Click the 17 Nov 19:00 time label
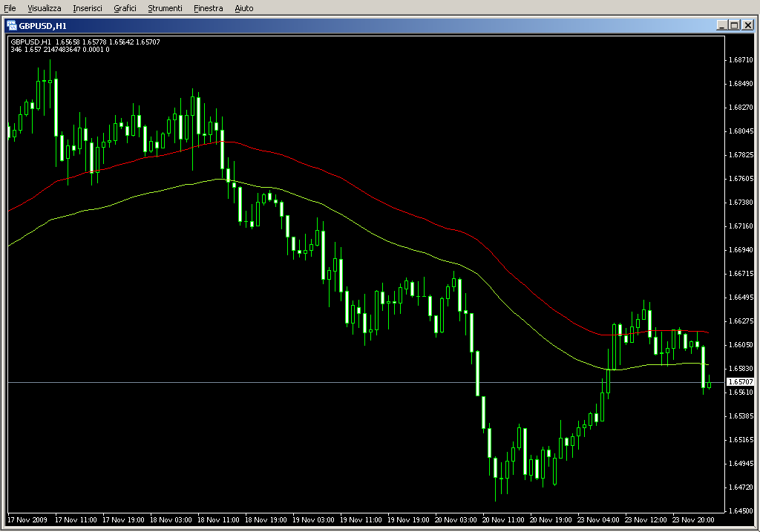The width and height of the screenshot is (760, 532). (123, 520)
